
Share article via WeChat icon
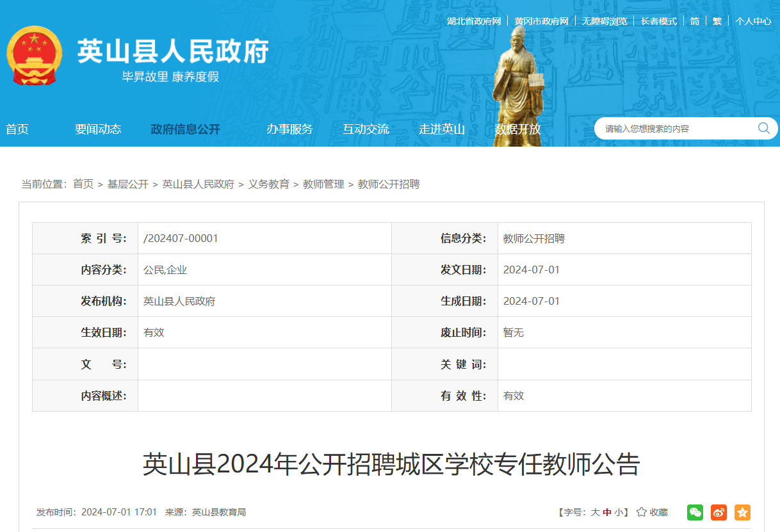695,512
